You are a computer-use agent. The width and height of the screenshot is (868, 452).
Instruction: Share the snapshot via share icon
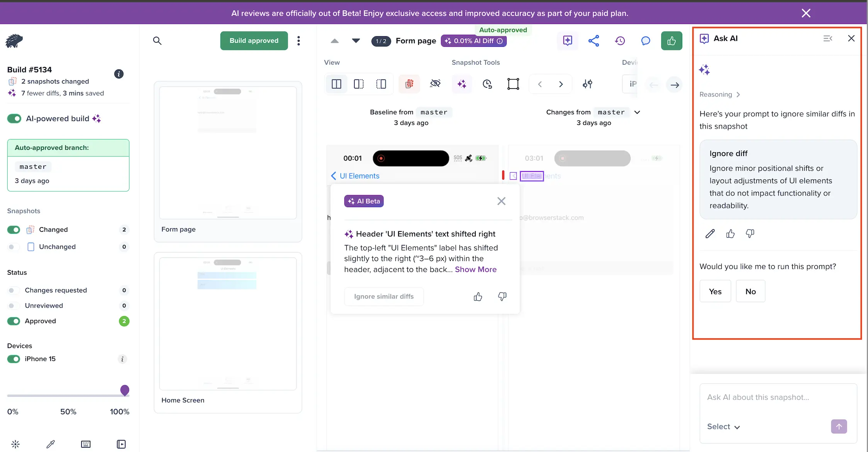[593, 41]
